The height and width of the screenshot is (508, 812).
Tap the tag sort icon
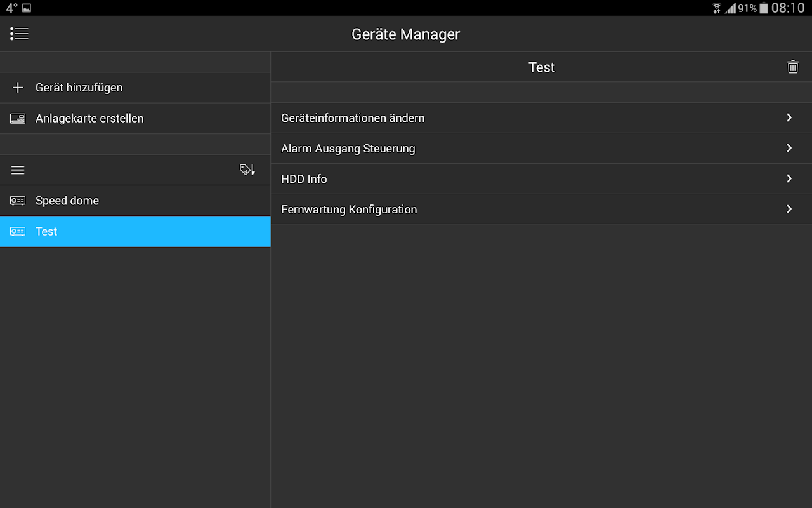pos(247,170)
